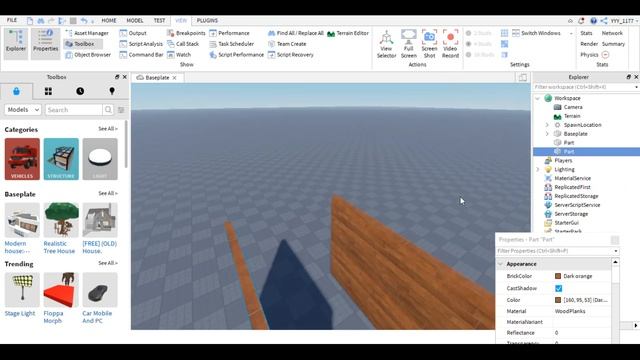Open the Recent clock tab in Toolbox
The height and width of the screenshot is (360, 640).
click(x=80, y=91)
